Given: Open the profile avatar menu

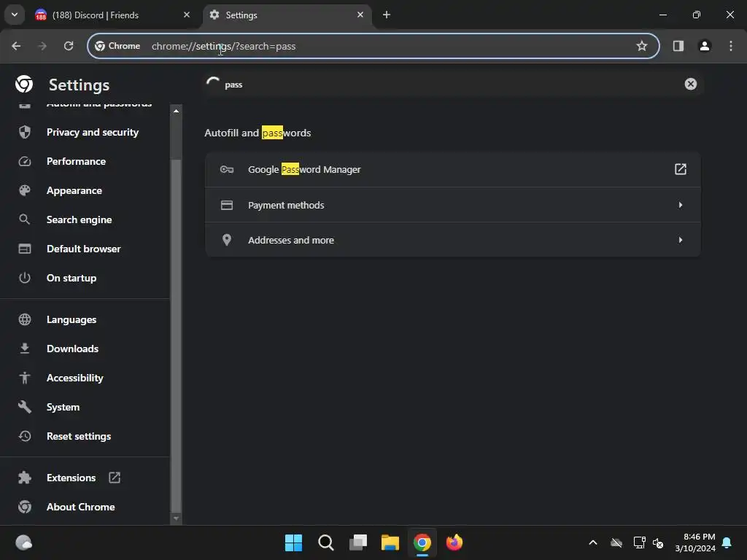Looking at the screenshot, I should (705, 46).
